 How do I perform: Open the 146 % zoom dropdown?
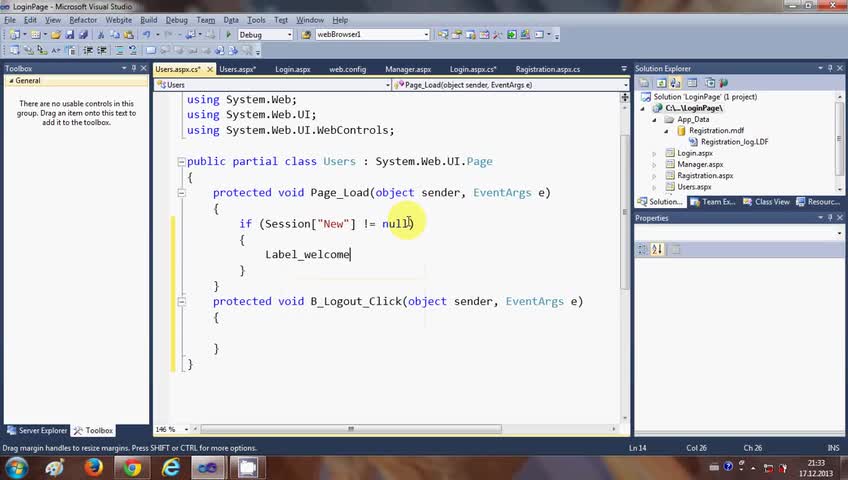[187, 429]
